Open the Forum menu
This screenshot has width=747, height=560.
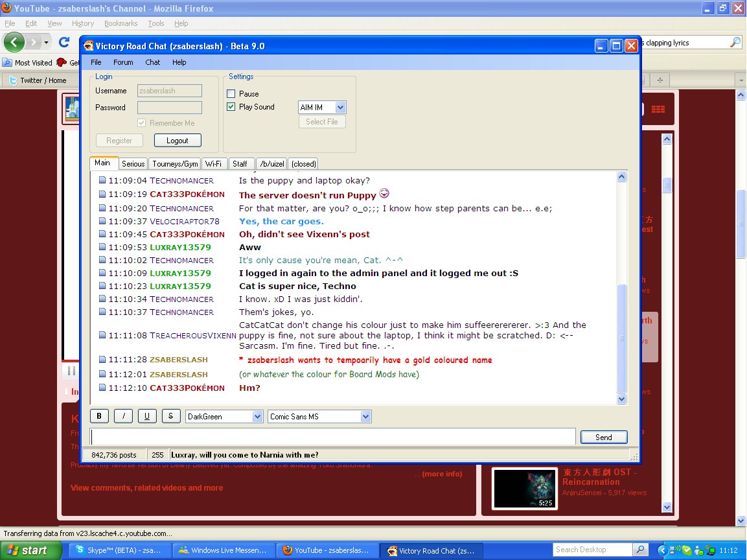click(123, 62)
